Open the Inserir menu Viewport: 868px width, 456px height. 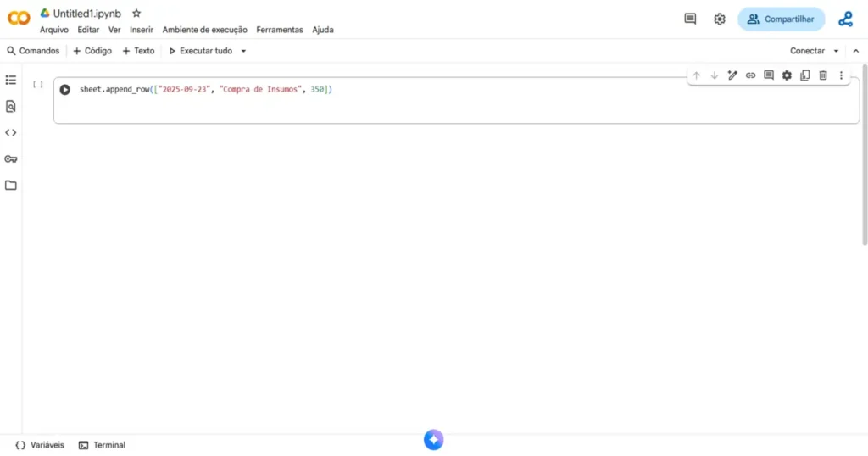(142, 30)
